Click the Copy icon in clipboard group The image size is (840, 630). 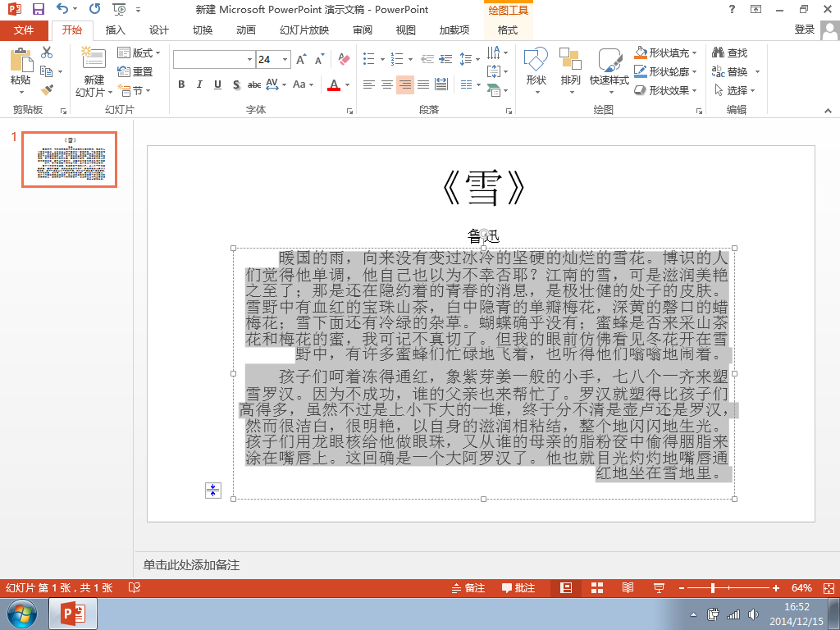point(47,71)
